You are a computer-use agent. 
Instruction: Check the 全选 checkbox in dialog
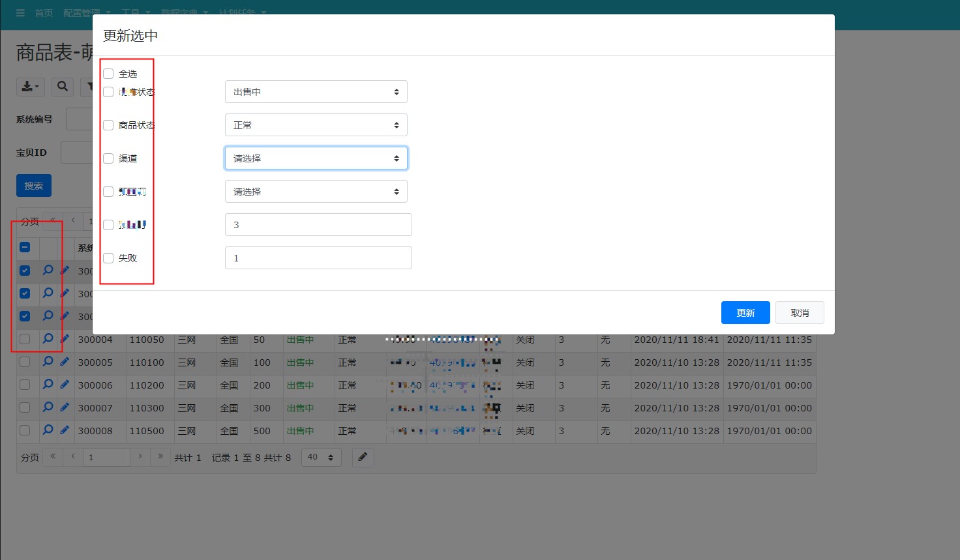108,74
